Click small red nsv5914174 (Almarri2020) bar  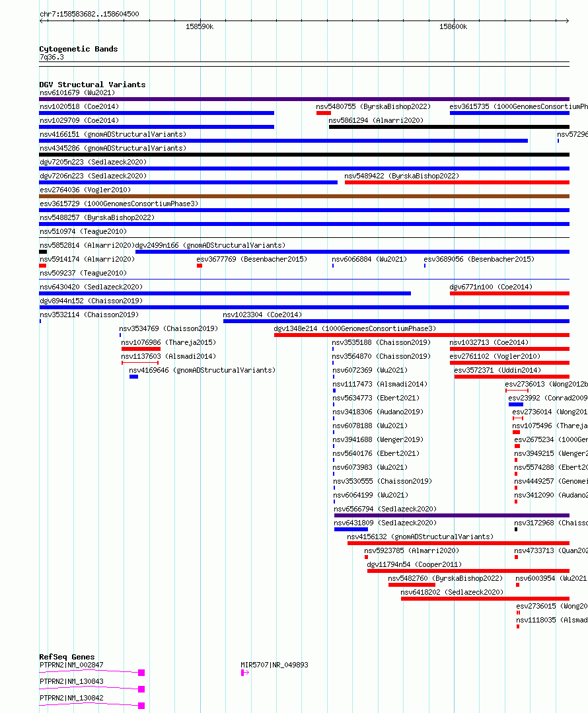coord(43,266)
